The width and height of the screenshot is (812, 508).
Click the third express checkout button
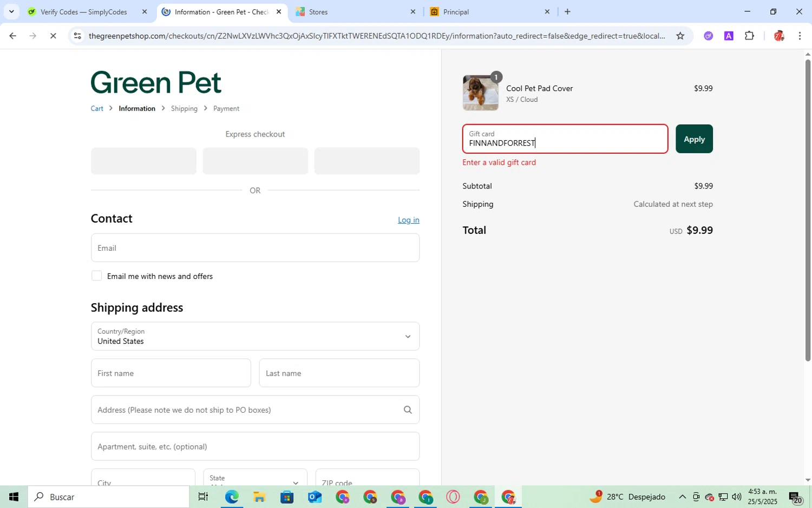pos(367,161)
